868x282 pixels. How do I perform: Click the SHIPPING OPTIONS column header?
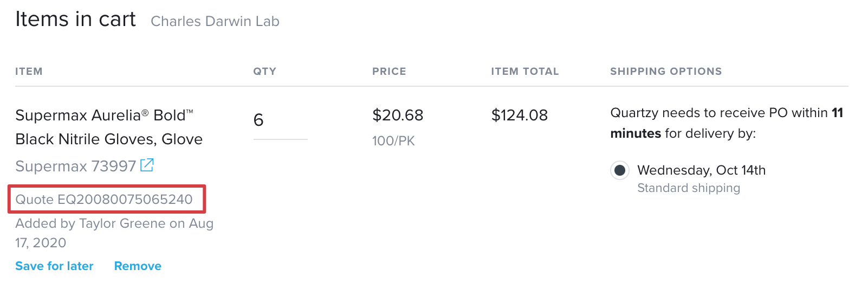[666, 72]
